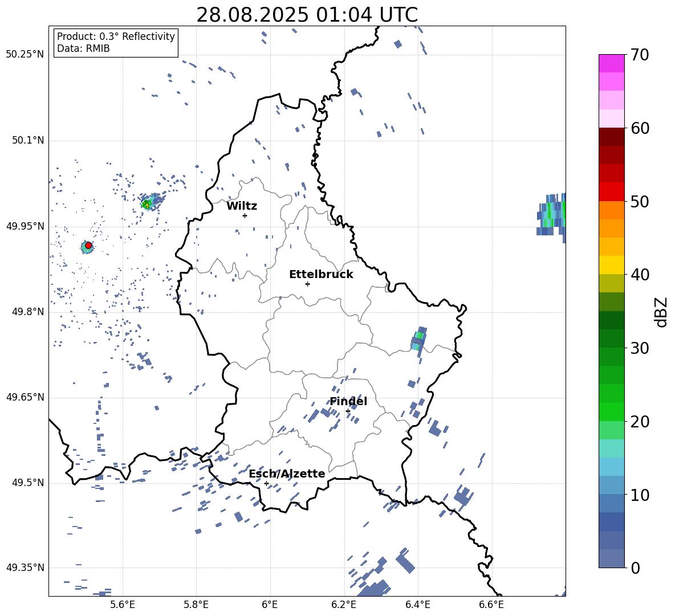Click the 10 value on the colorbar
This screenshot has height=616, width=675.
pos(640,495)
